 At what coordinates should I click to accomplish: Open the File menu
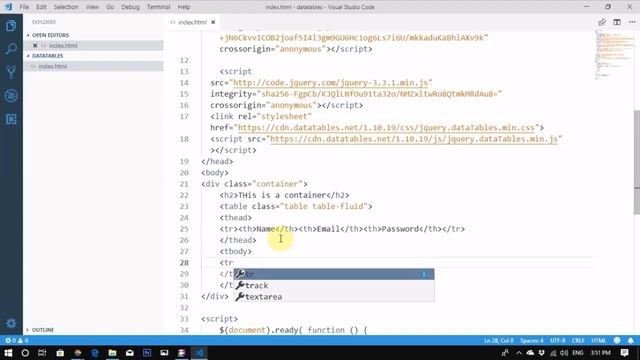click(24, 7)
